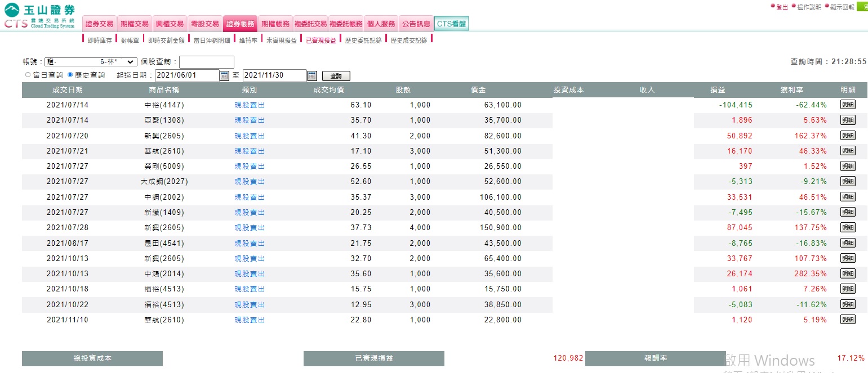Select the 當日查詢 radio button
Image resolution: width=868 pixels, height=373 pixels.
28,75
